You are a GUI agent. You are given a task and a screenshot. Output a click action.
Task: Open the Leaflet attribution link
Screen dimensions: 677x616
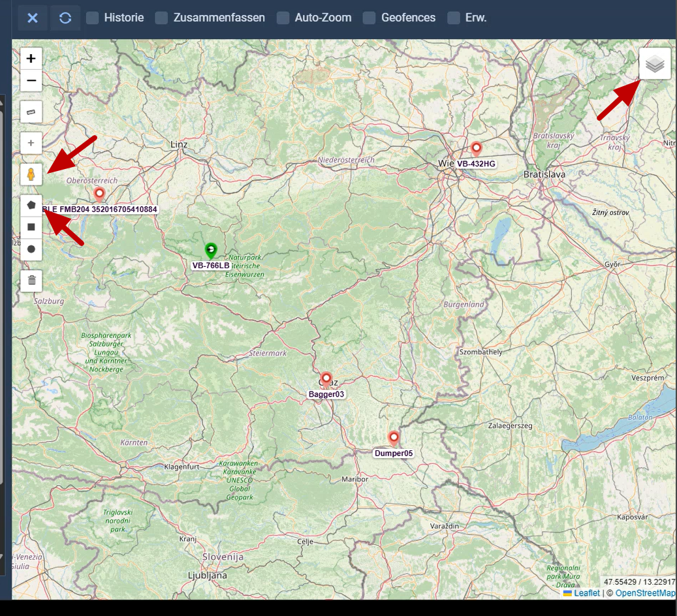point(587,593)
